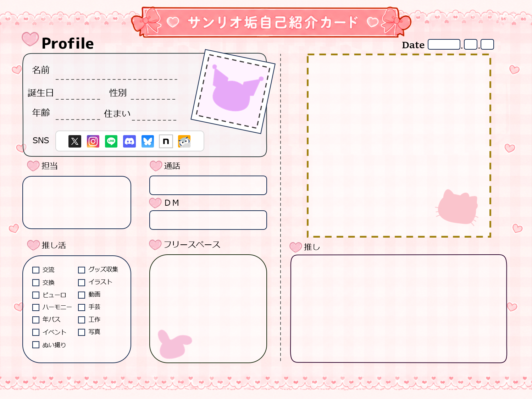Click the Discord SNS icon
Image resolution: width=532 pixels, height=399 pixels.
pyautogui.click(x=129, y=141)
